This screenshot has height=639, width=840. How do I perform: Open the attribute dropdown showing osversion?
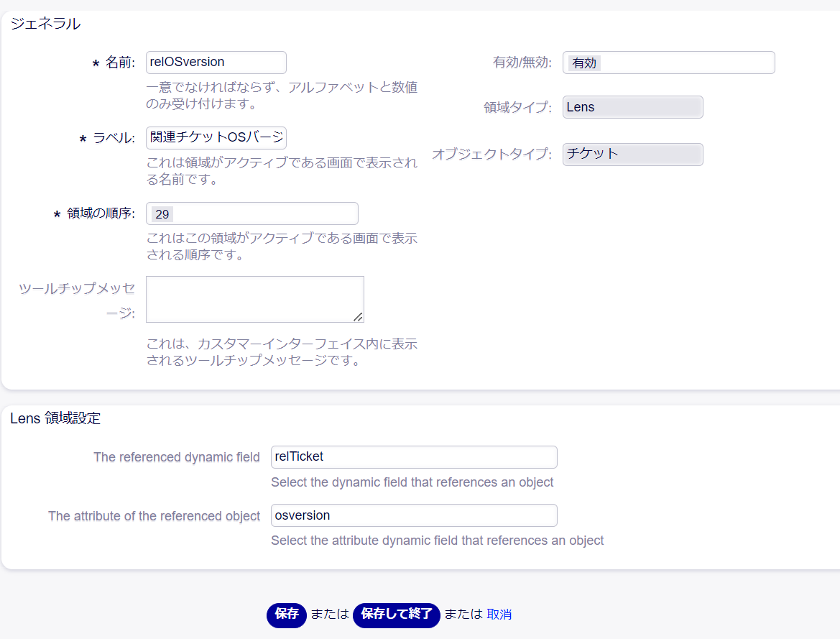click(414, 515)
